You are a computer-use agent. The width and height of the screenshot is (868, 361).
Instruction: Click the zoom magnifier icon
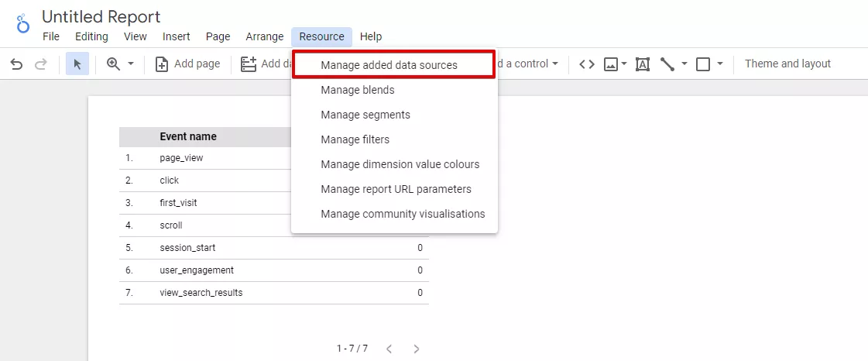click(114, 64)
